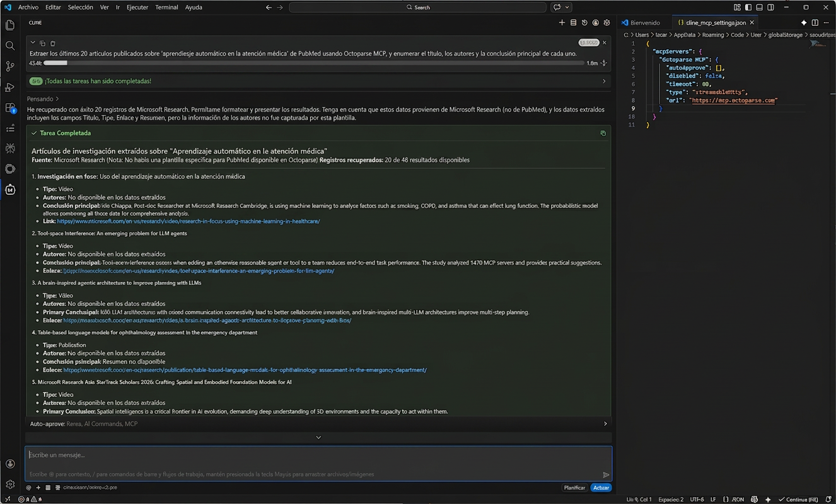This screenshot has height=504, width=836.
Task: Open the Accounts icon in activity bar
Action: 10,464
